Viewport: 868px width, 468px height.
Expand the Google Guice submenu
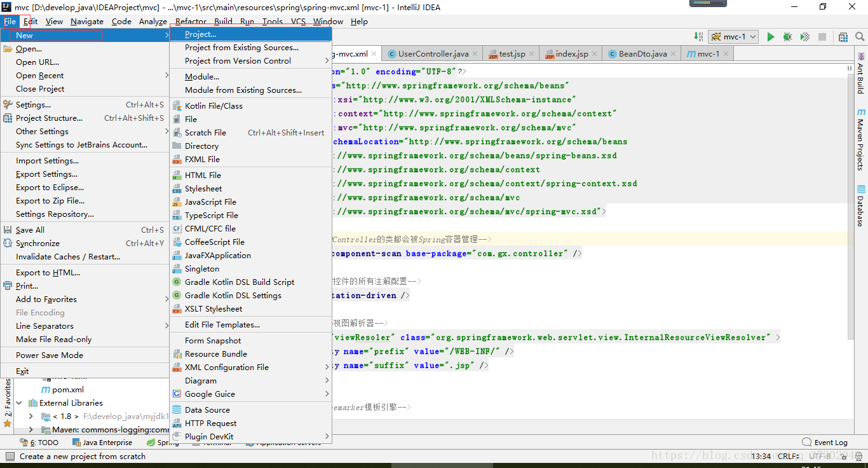tap(250, 394)
